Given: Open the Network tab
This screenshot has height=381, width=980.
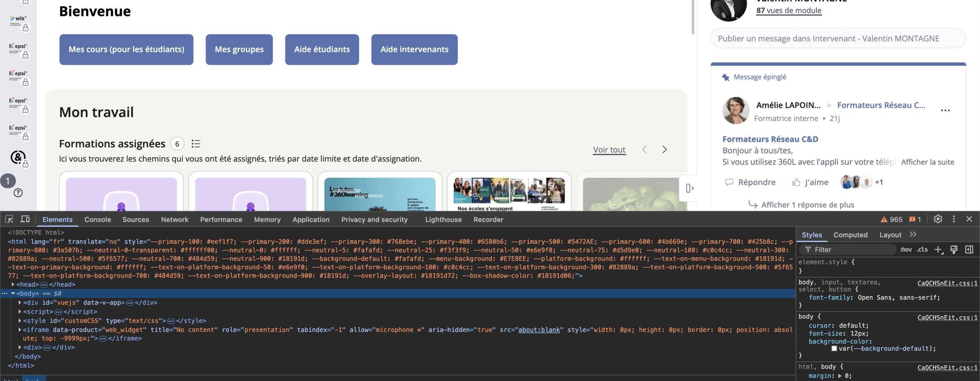Looking at the screenshot, I should point(175,220).
